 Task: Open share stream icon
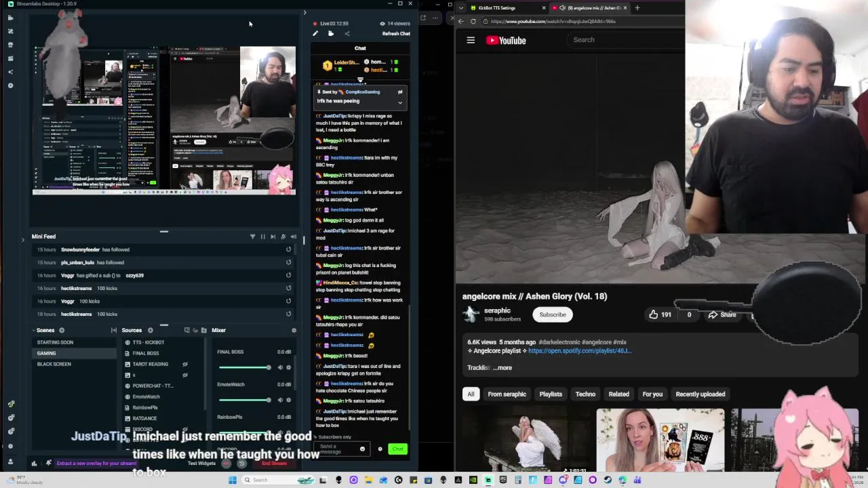click(347, 33)
